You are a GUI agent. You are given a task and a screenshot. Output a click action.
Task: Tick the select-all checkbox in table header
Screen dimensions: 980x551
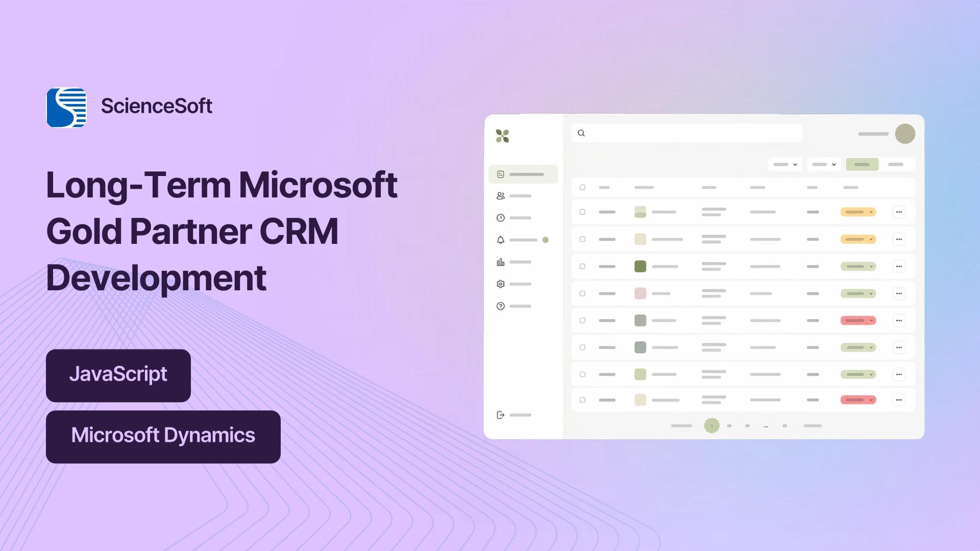(x=582, y=187)
